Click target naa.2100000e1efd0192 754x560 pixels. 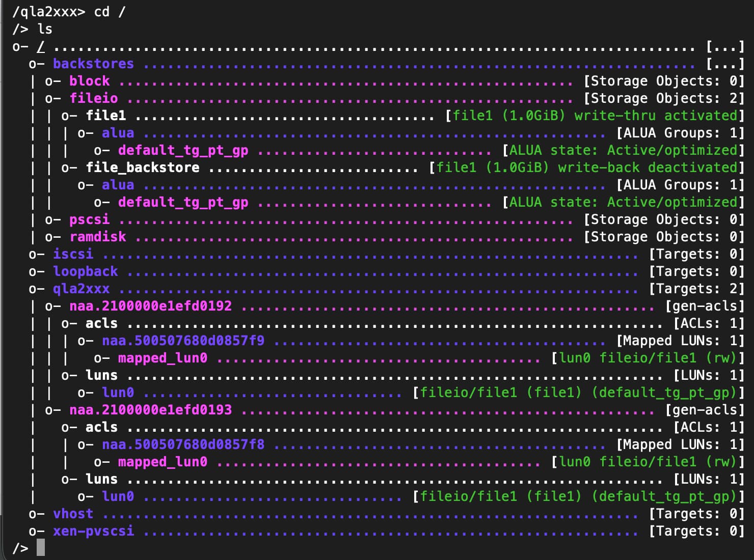pyautogui.click(x=150, y=306)
